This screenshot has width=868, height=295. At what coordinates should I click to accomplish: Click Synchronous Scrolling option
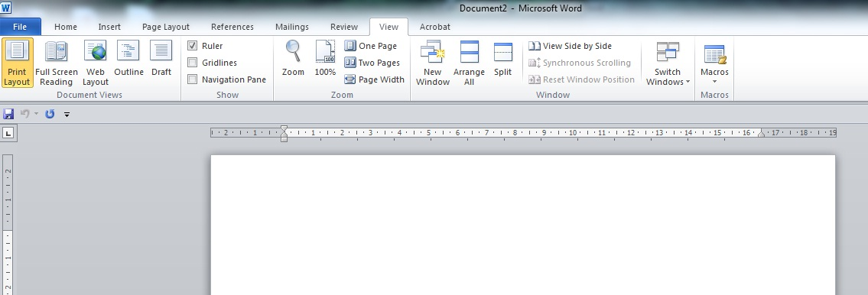tap(580, 63)
